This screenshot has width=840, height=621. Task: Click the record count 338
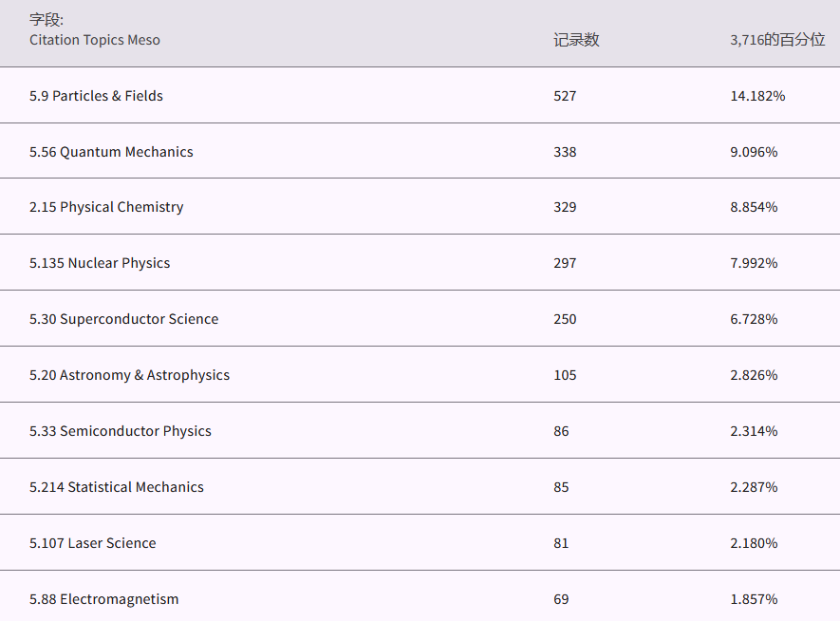click(565, 152)
